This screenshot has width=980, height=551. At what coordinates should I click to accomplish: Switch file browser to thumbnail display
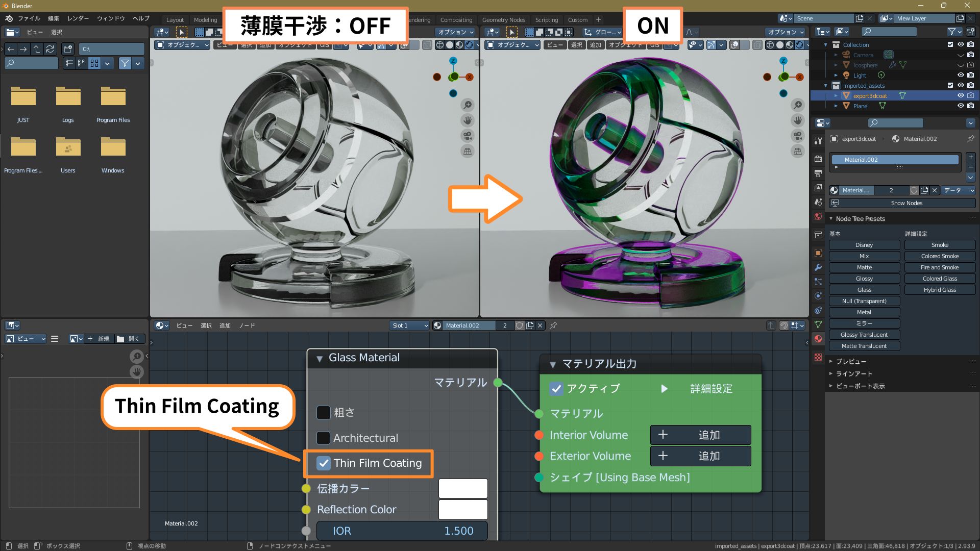(x=94, y=63)
